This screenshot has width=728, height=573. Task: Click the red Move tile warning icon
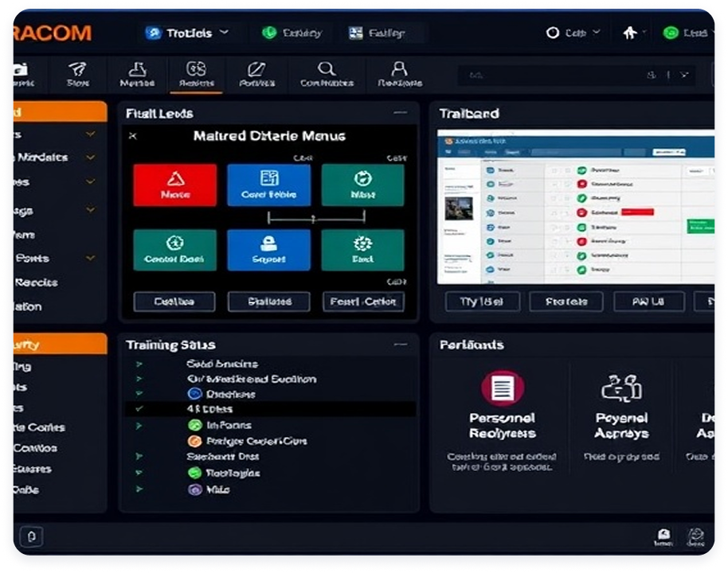174,177
